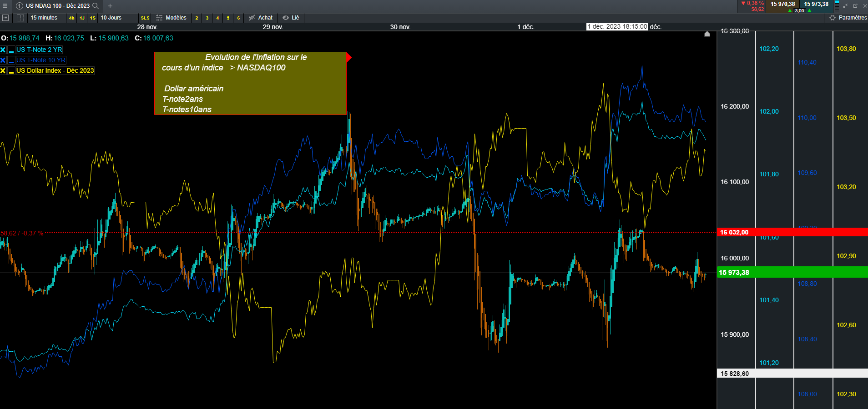
Task: Click the circled 1 tab number icon
Action: 20,6
